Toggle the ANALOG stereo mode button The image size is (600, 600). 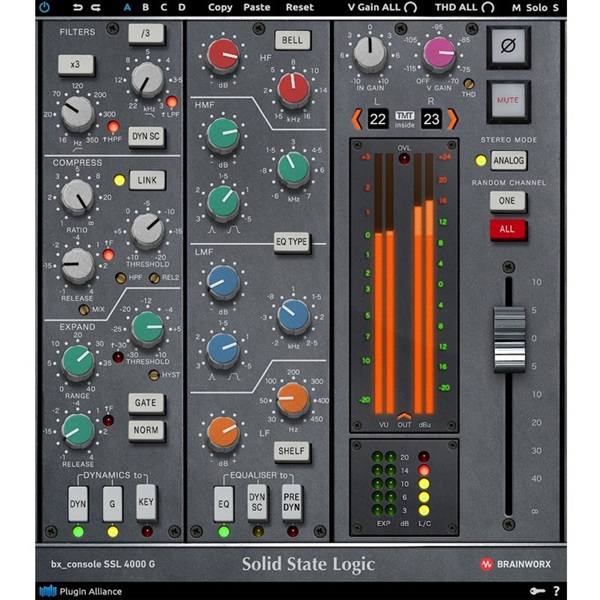(509, 160)
